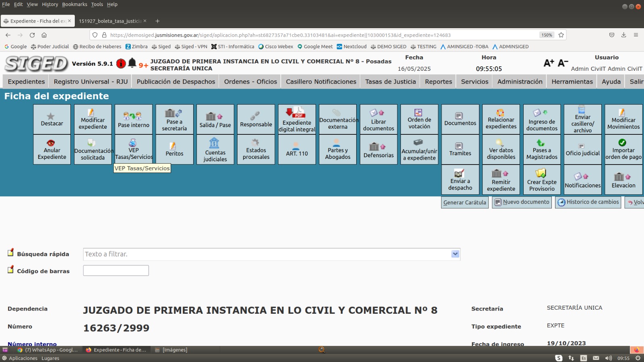The width and height of the screenshot is (644, 362).
Task: Click the Nuevo documento button
Action: 522,202
